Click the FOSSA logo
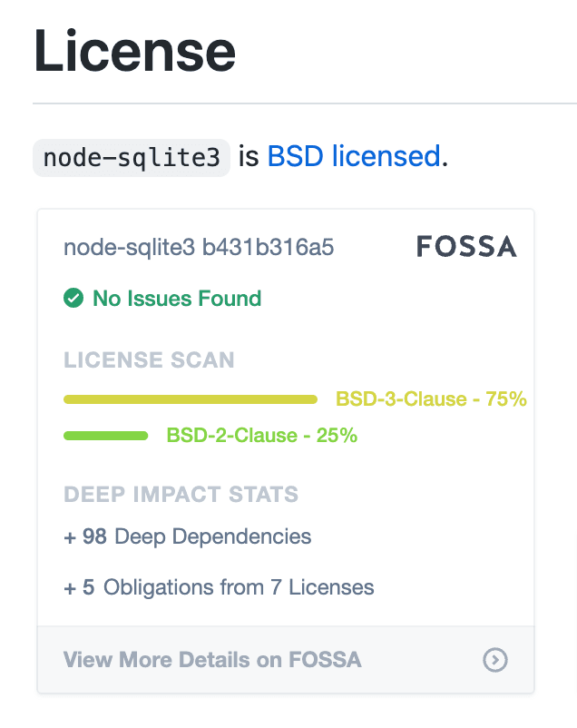 pyautogui.click(x=466, y=247)
